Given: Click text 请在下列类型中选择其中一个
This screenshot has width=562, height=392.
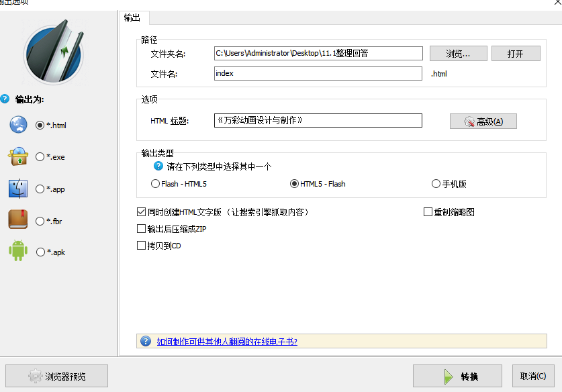Looking at the screenshot, I should pyautogui.click(x=219, y=166).
